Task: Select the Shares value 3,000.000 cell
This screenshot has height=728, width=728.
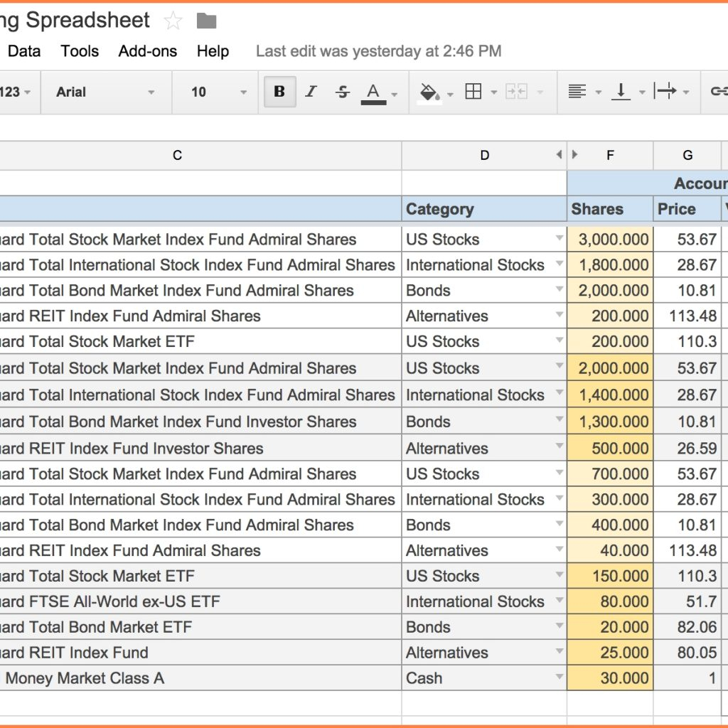Action: [609, 239]
